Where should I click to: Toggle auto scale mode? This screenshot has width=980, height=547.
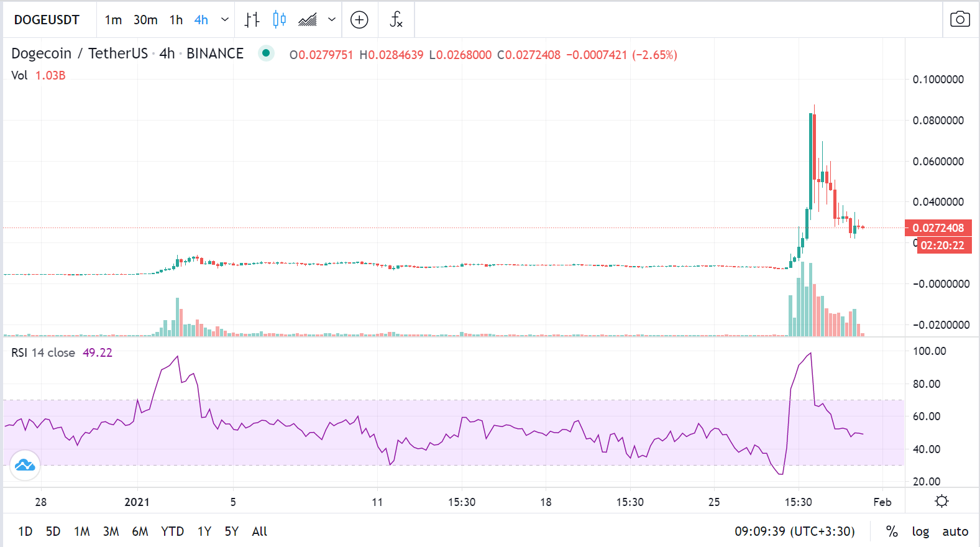[955, 531]
